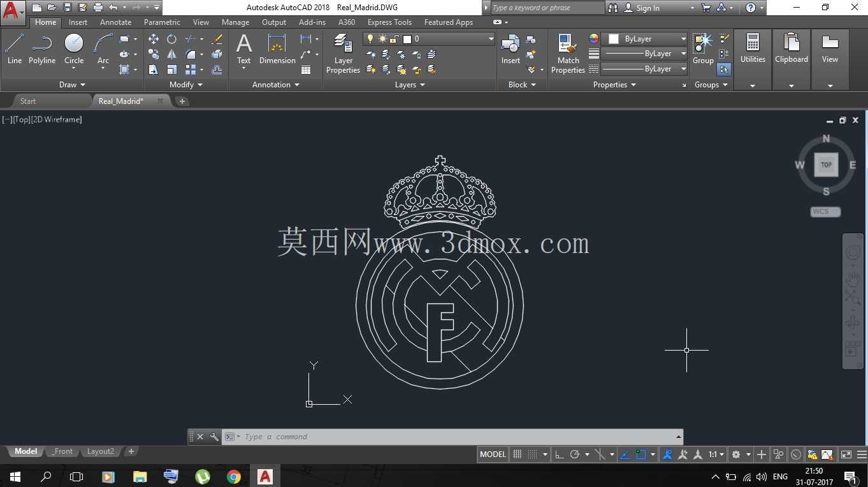Expand the Modify panel dropdown
The height and width of the screenshot is (487, 868).
click(x=186, y=85)
